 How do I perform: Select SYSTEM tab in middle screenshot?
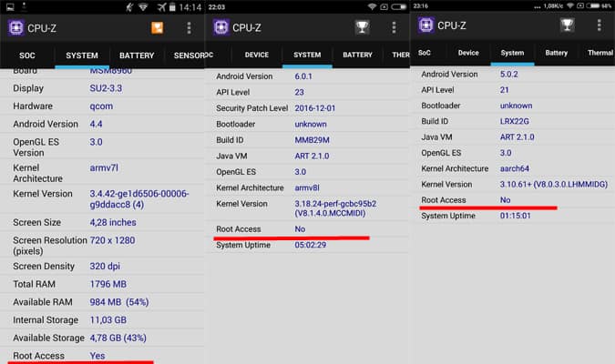307,55
